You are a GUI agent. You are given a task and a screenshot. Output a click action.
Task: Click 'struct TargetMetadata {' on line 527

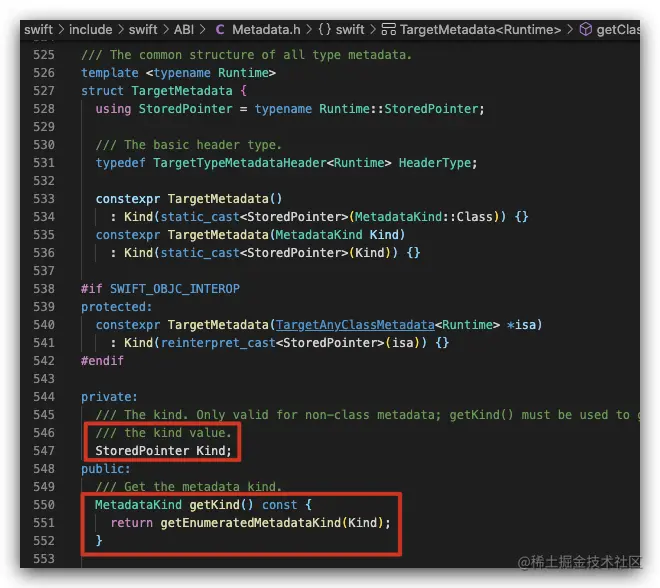[x=164, y=91]
